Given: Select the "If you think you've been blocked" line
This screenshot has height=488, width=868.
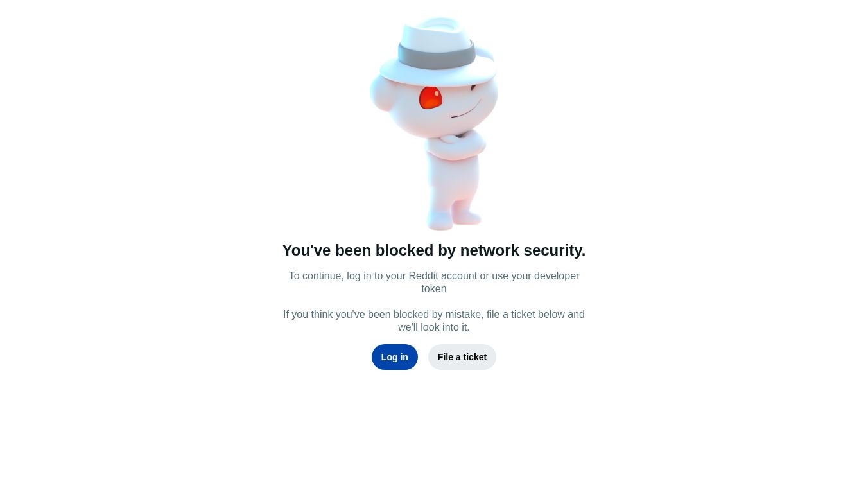Looking at the screenshot, I should click(434, 315).
